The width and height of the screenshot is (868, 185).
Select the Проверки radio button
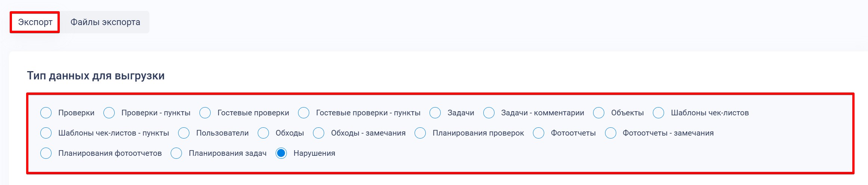tap(46, 113)
